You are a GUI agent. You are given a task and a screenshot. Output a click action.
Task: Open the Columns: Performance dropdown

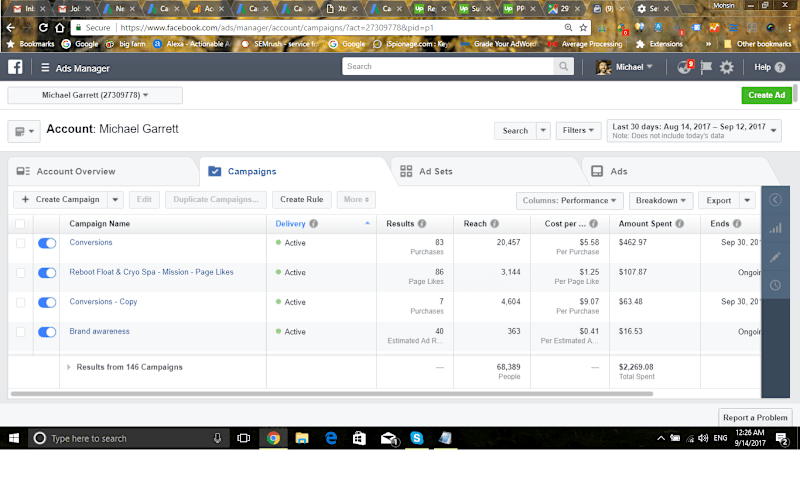coord(569,200)
